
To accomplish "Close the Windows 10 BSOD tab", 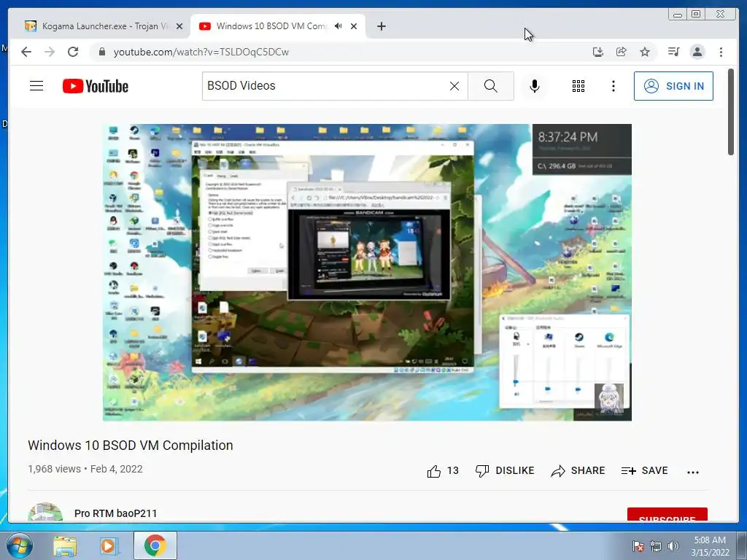I will pos(354,26).
